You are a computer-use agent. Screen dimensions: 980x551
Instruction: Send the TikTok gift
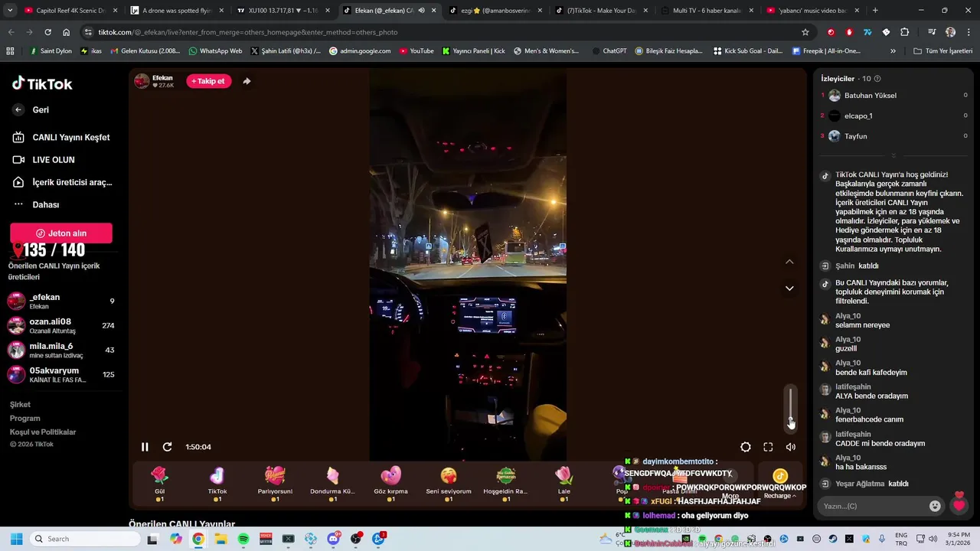pyautogui.click(x=217, y=484)
